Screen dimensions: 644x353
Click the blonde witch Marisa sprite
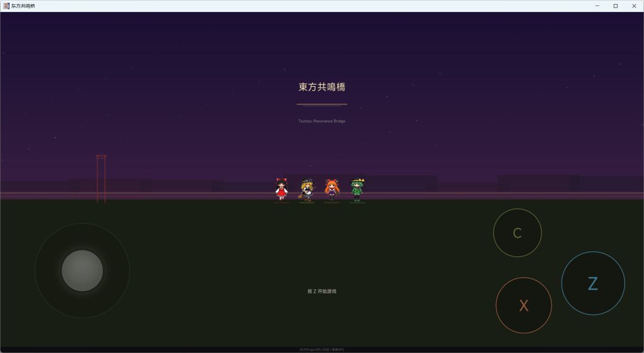tap(307, 190)
